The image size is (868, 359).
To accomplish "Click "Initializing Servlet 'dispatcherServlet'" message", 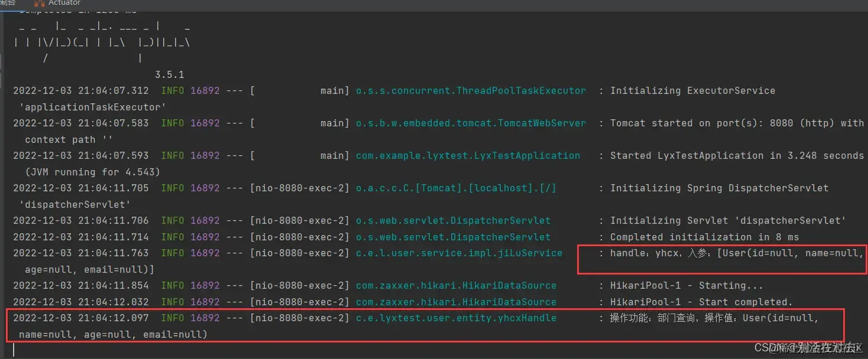I will pos(728,221).
